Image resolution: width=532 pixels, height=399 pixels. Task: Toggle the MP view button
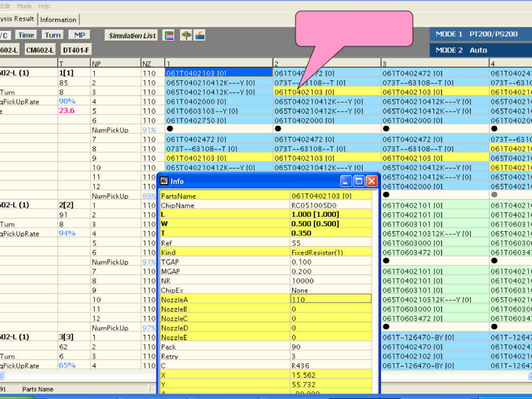(x=79, y=35)
